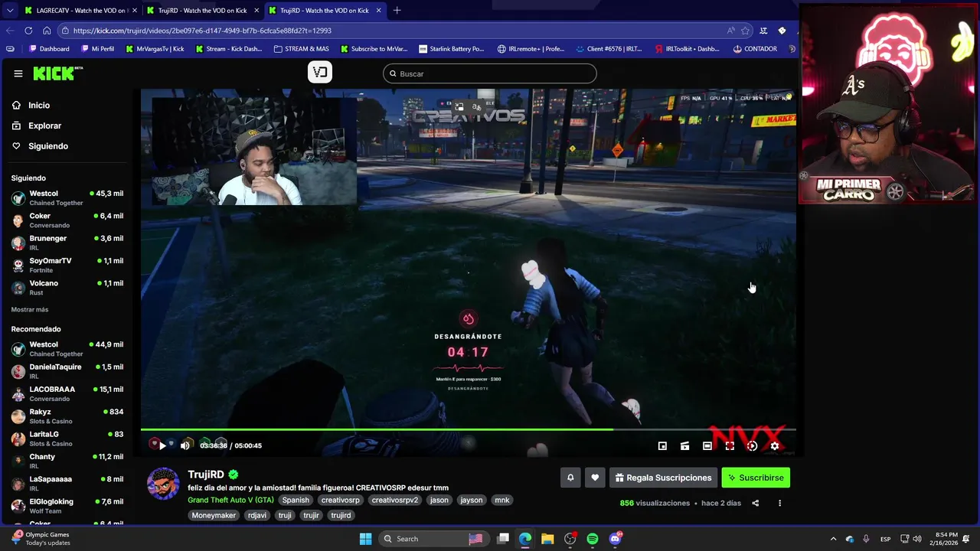Image resolution: width=980 pixels, height=551 pixels.
Task: Open video more options menu
Action: (x=779, y=503)
